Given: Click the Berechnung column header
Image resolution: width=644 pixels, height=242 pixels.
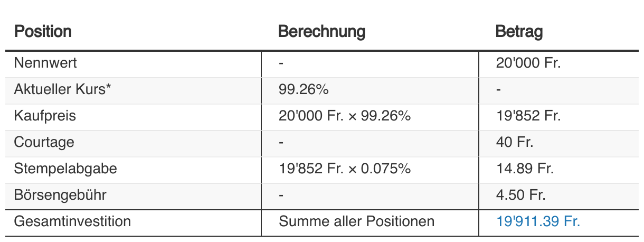Looking at the screenshot, I should [x=321, y=32].
